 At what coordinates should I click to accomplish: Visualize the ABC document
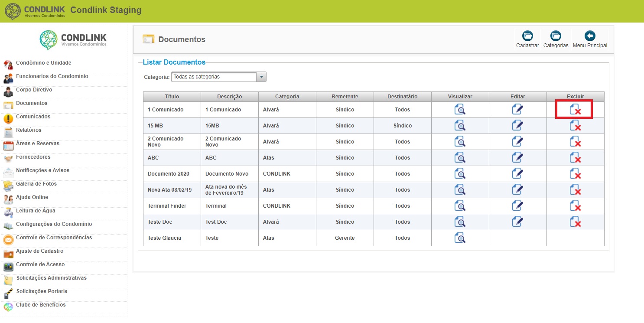460,157
